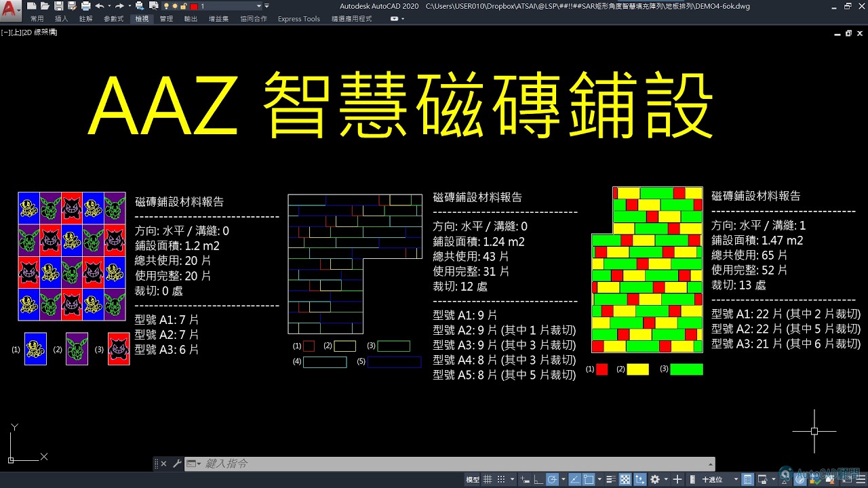Click the lock user interface icon

pyautogui.click(x=762, y=479)
